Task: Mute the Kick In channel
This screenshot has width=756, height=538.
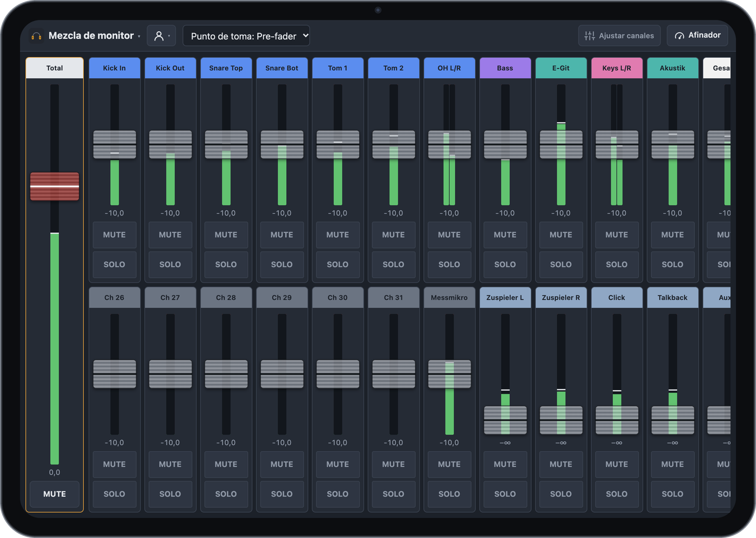Action: (x=114, y=235)
